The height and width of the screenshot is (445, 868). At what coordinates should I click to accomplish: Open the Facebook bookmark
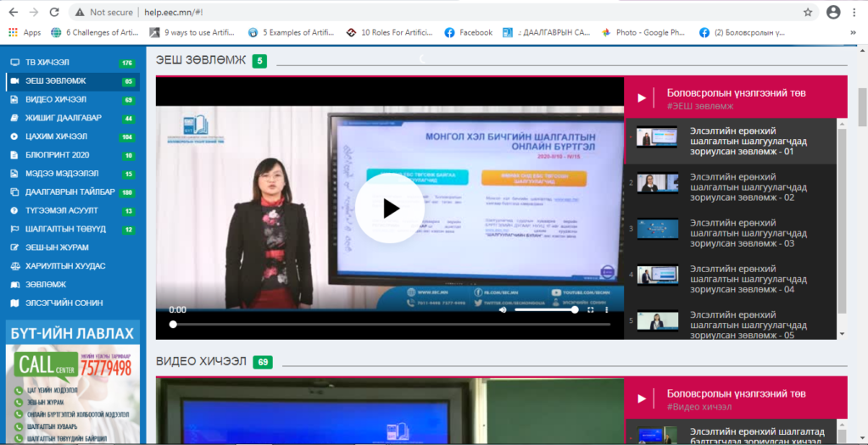point(468,32)
